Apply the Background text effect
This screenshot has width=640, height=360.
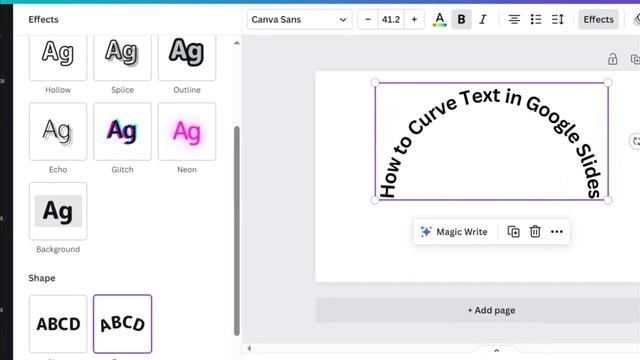click(58, 211)
